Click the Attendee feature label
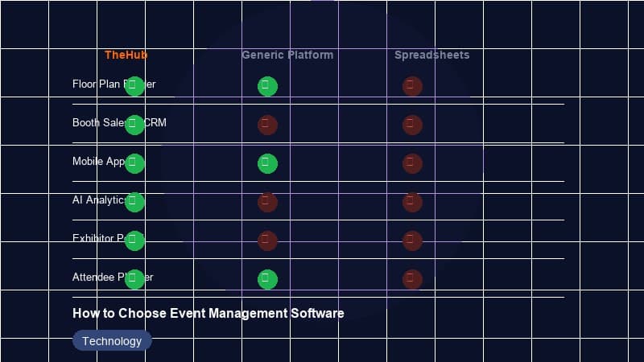644x362 pixels. coord(113,277)
